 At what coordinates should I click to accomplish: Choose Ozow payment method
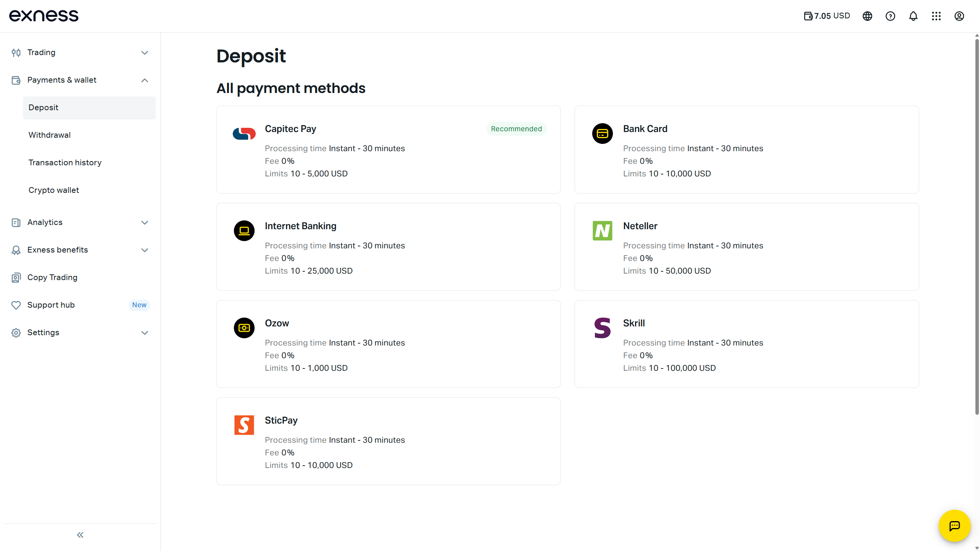pos(389,344)
